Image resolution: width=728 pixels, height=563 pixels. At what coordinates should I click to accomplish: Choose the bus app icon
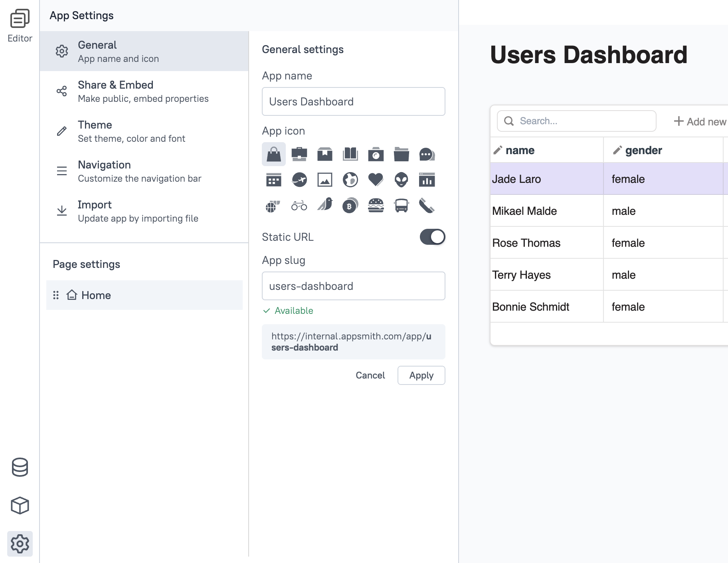point(401,205)
